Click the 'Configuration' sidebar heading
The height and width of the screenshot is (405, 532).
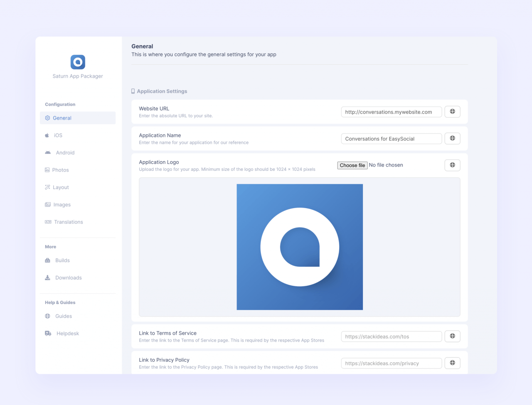(60, 104)
